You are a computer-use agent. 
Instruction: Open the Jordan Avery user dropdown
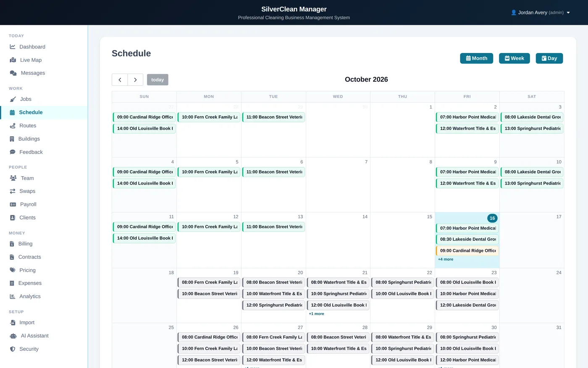coord(540,13)
